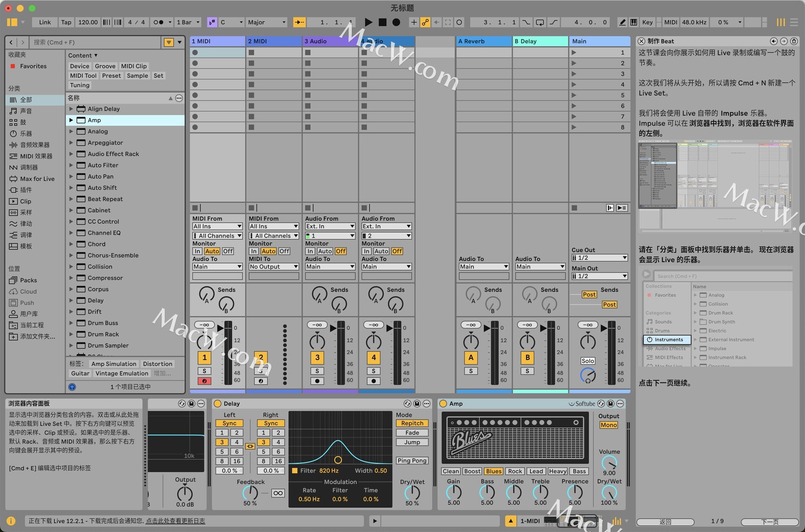Click the Arrangement Record button
This screenshot has width=805, height=532.
[x=396, y=22]
